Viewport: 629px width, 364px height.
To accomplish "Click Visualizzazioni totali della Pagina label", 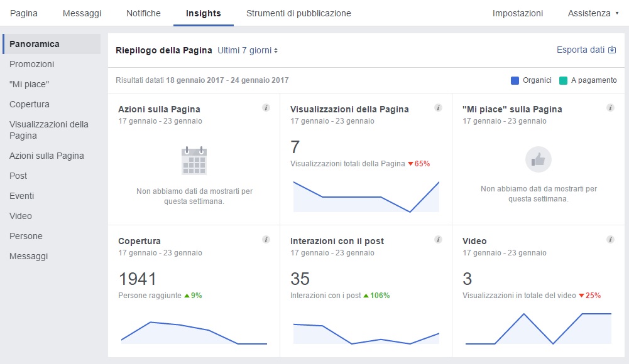I will [347, 164].
